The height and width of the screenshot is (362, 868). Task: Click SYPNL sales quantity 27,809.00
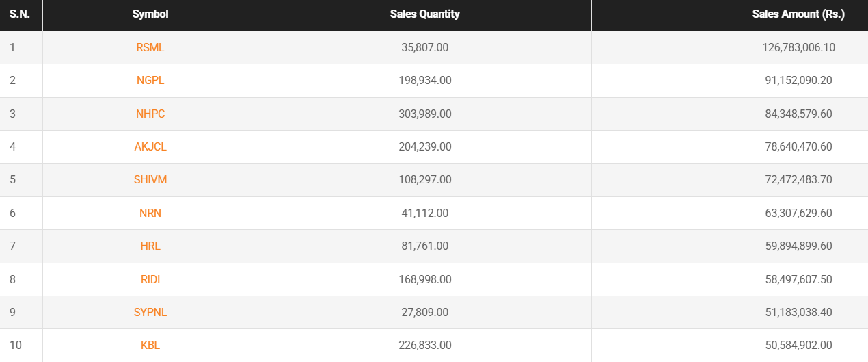pyautogui.click(x=424, y=312)
